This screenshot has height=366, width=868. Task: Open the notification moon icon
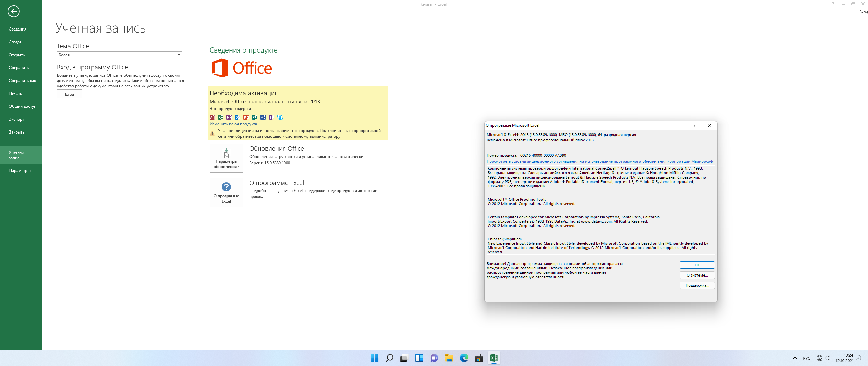point(859,358)
